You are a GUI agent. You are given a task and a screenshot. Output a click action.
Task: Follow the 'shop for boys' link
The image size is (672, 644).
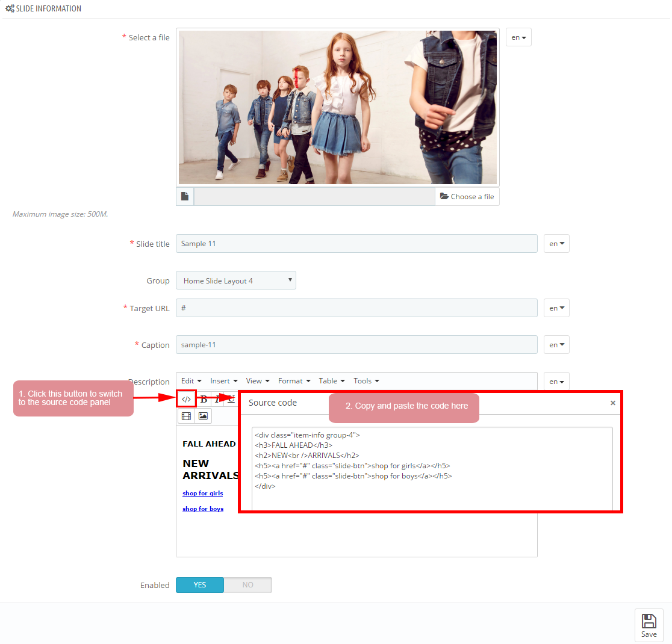[203, 509]
